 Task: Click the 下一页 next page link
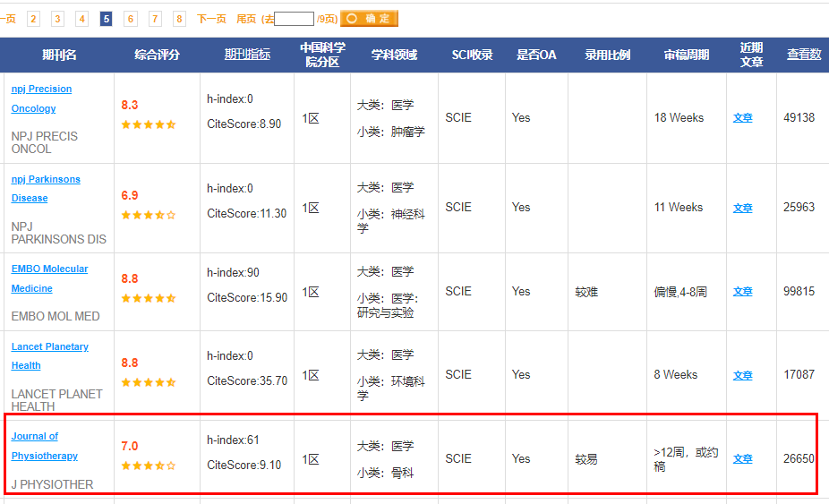[211, 19]
